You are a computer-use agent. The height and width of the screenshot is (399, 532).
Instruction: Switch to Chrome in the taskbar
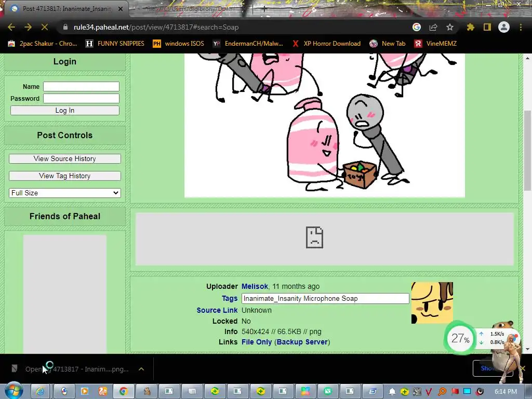(124, 392)
